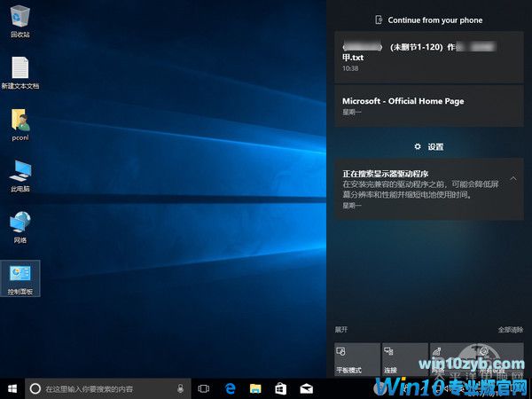Open Microsoft Store from the taskbar
The image size is (532, 399).
point(280,388)
